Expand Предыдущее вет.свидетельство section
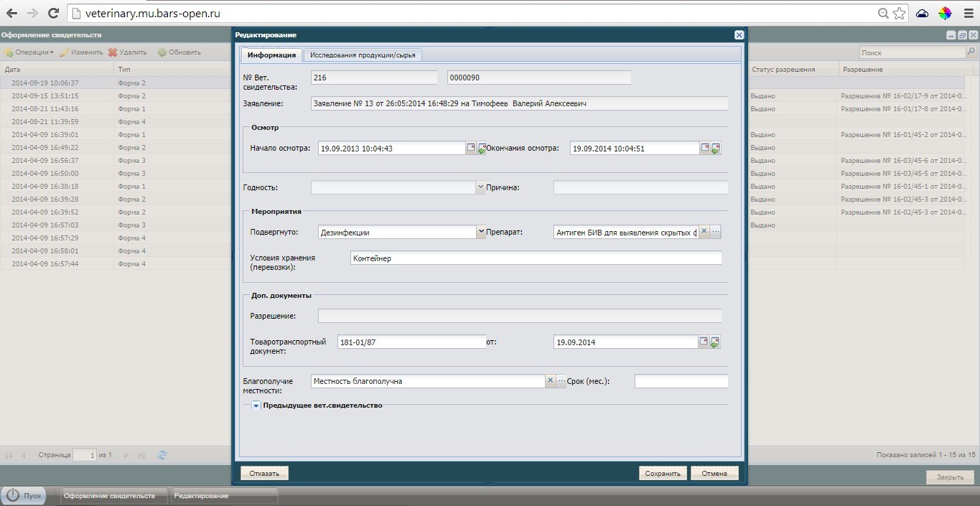Viewport: 980px width, 506px height. pos(256,406)
